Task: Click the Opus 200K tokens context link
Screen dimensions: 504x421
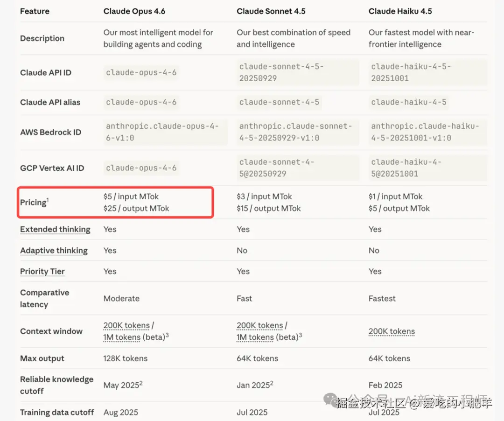Action: click(126, 325)
